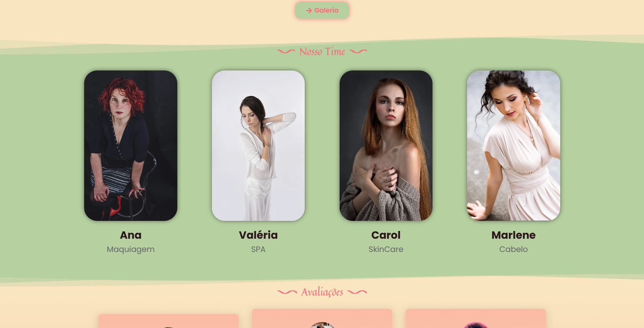Select Valéria's portrait photo
The height and width of the screenshot is (328, 644).
click(x=258, y=146)
